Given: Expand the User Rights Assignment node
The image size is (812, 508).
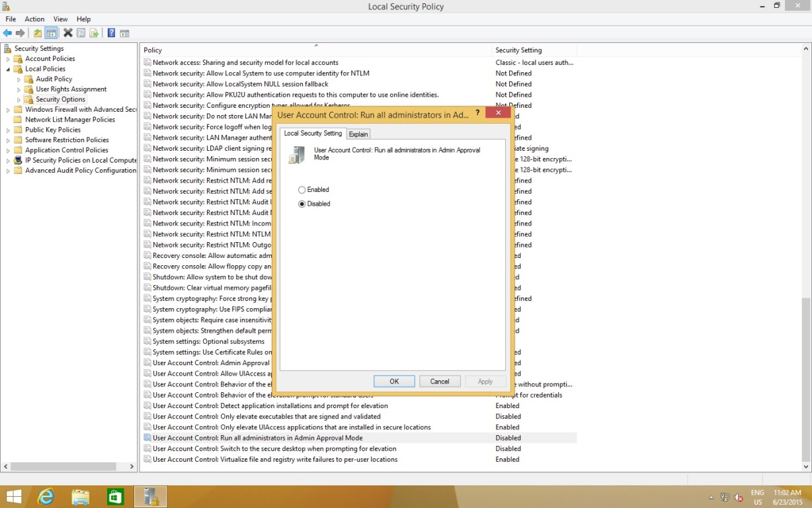Looking at the screenshot, I should point(19,89).
